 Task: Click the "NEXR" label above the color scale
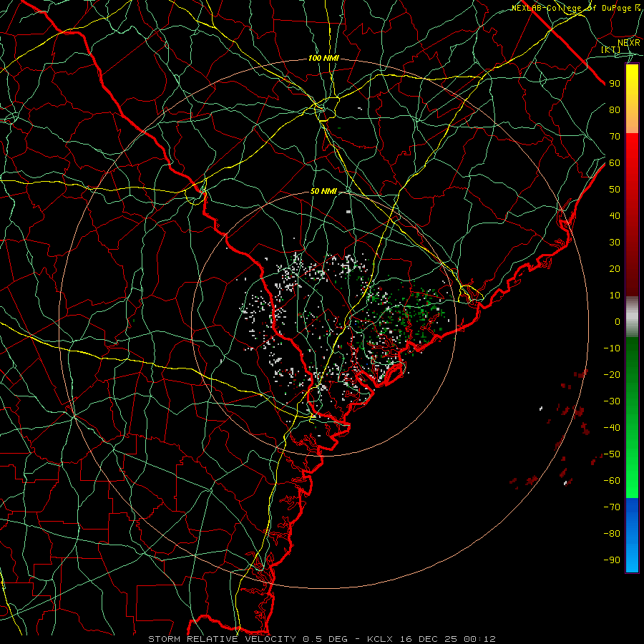click(628, 43)
